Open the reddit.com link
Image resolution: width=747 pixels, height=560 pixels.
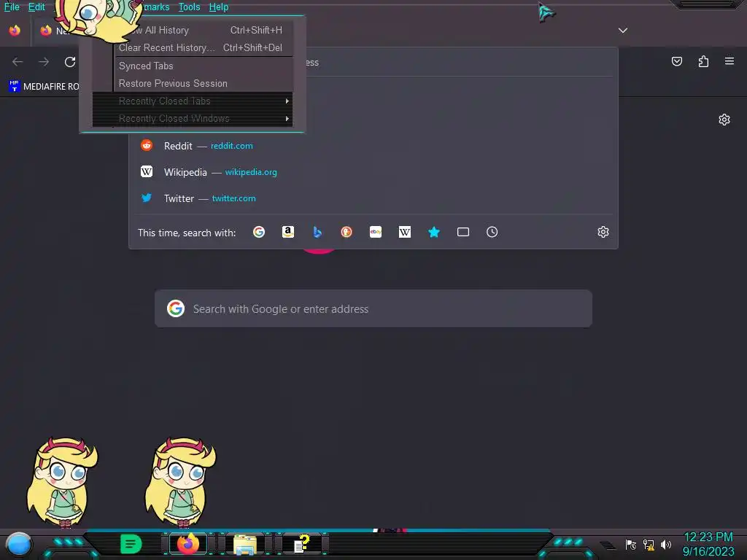[x=231, y=146]
